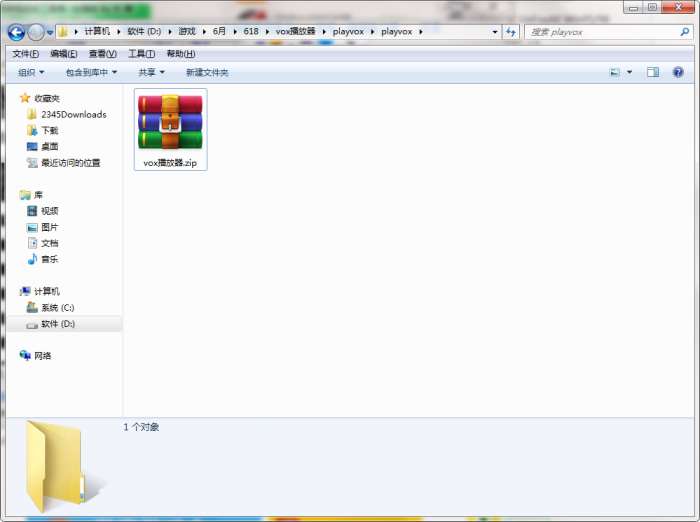Expand the arrow after 软件 (D:) breadcrumb
Screen dimensions: 700x522
tap(170, 32)
